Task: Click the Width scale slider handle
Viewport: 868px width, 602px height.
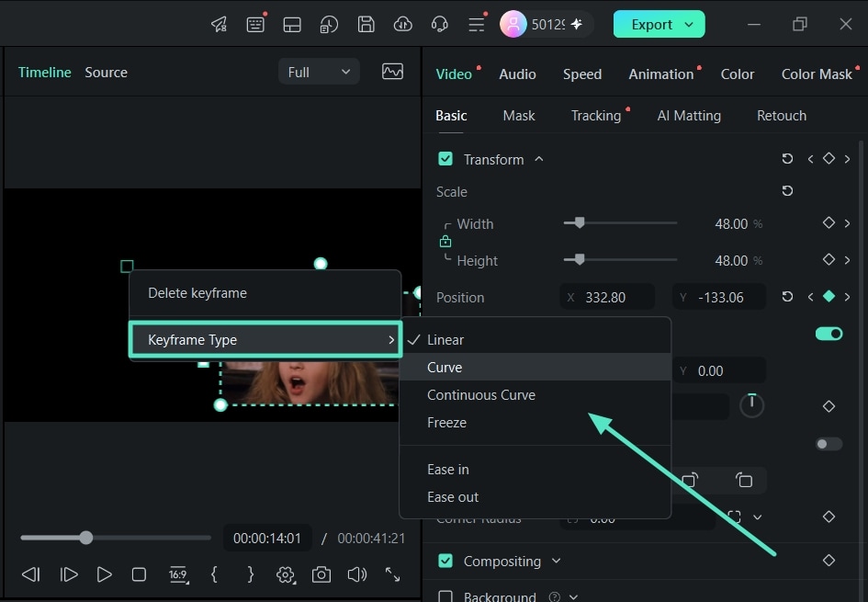Action: (x=579, y=222)
